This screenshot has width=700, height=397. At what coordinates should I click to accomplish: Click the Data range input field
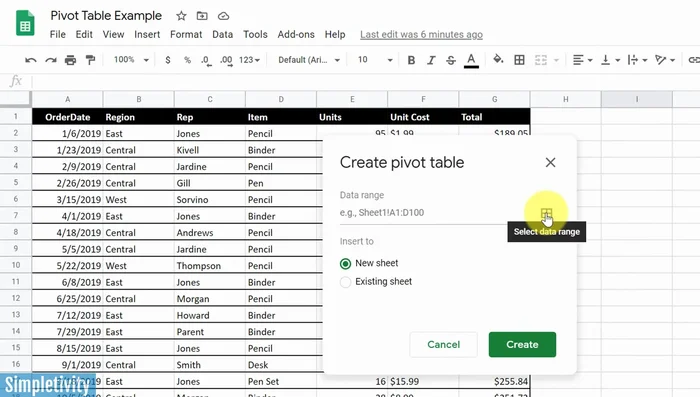pyautogui.click(x=438, y=213)
